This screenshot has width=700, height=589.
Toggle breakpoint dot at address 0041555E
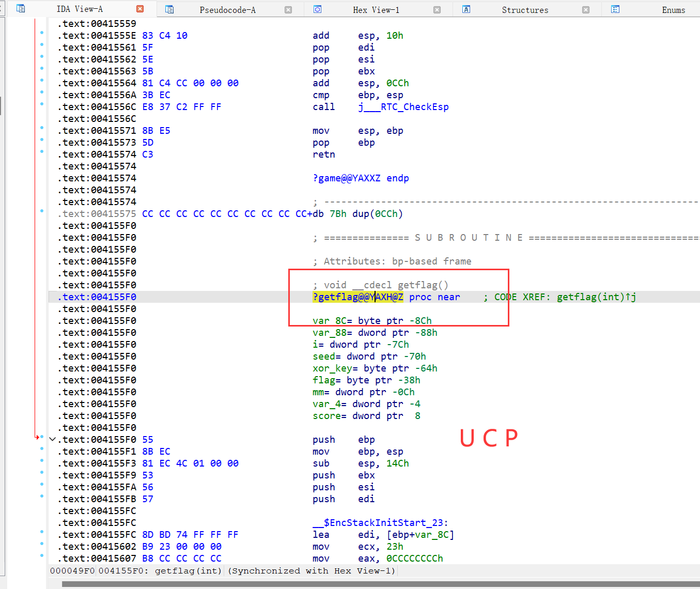click(42, 33)
